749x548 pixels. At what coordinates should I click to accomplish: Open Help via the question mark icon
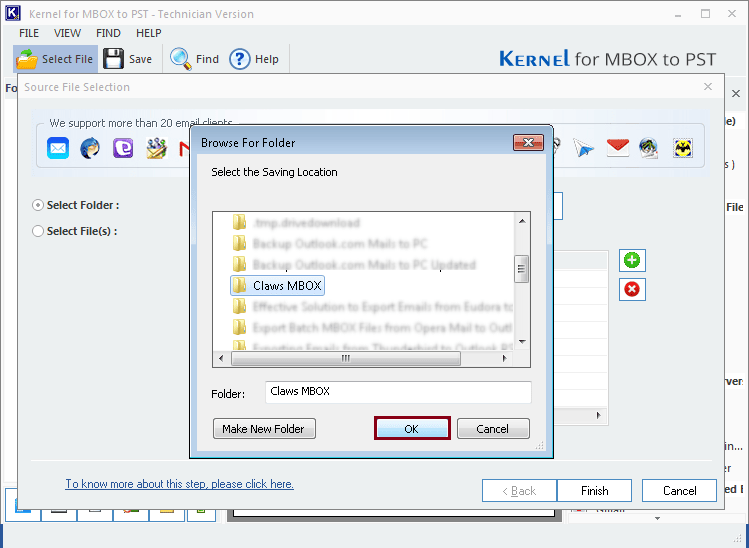click(240, 59)
